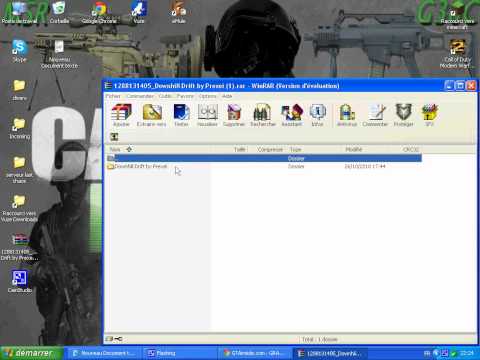Click the Rechercher binoculars icon
Screen dimensions: 480x360
(x=263, y=115)
